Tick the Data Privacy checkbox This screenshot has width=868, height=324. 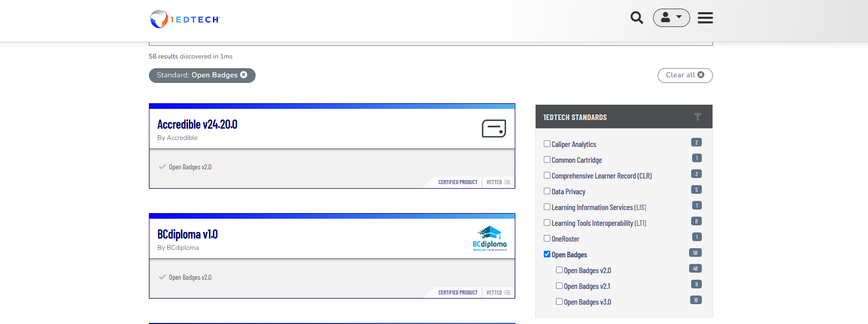coord(547,191)
